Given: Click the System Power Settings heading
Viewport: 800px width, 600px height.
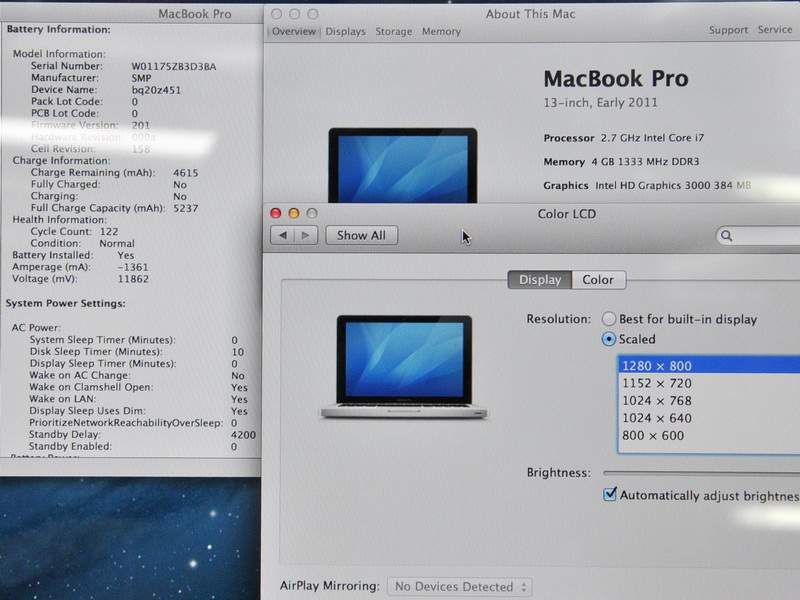Looking at the screenshot, I should 65,304.
